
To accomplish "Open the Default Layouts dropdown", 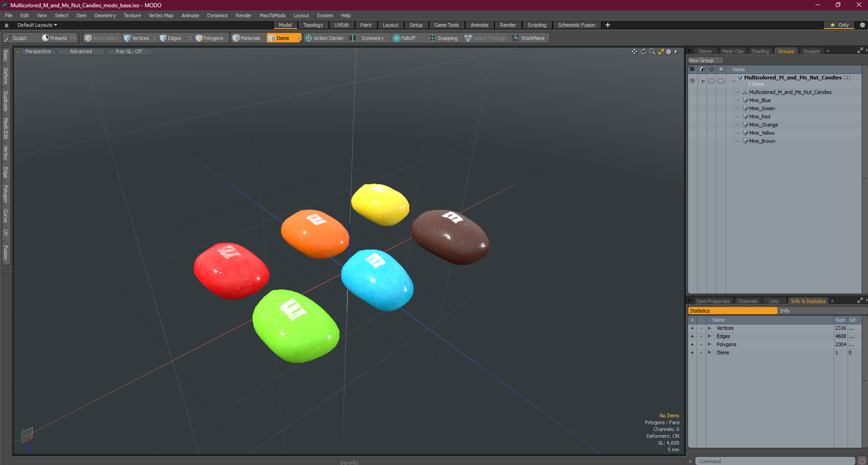I will pos(37,25).
